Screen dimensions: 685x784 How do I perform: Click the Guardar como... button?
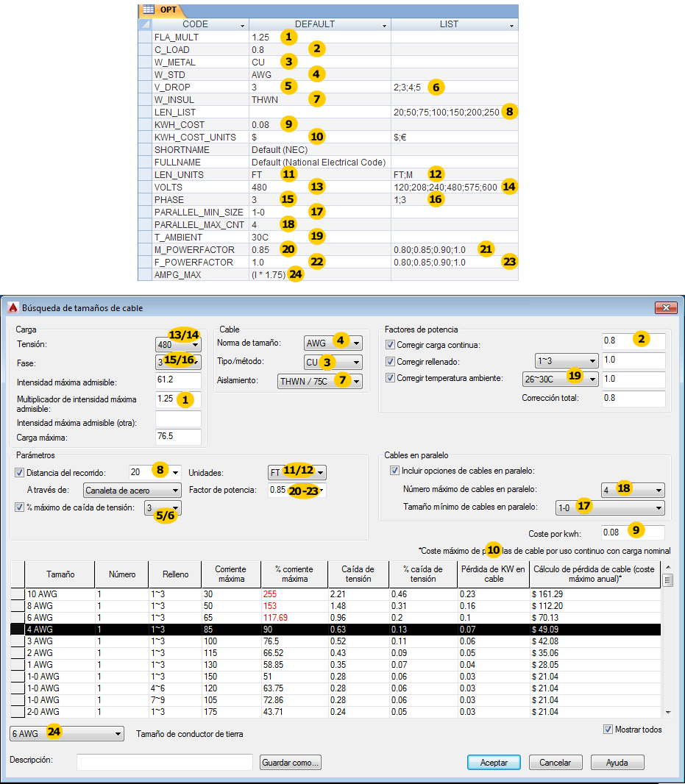coord(290,763)
